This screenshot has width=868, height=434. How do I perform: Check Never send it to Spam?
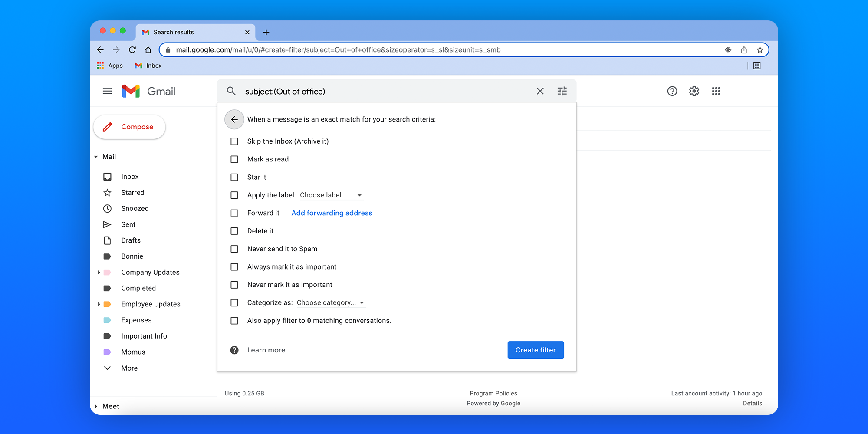coord(234,249)
